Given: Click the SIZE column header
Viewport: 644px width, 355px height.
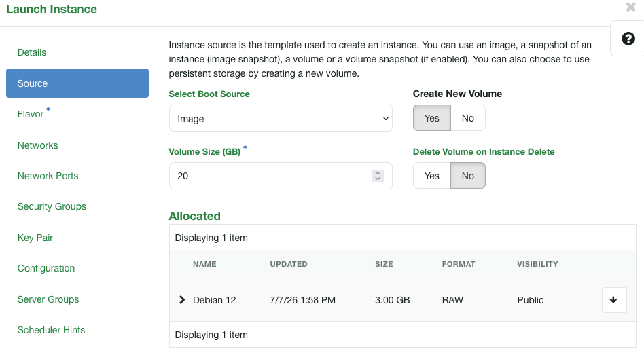Looking at the screenshot, I should [x=384, y=264].
